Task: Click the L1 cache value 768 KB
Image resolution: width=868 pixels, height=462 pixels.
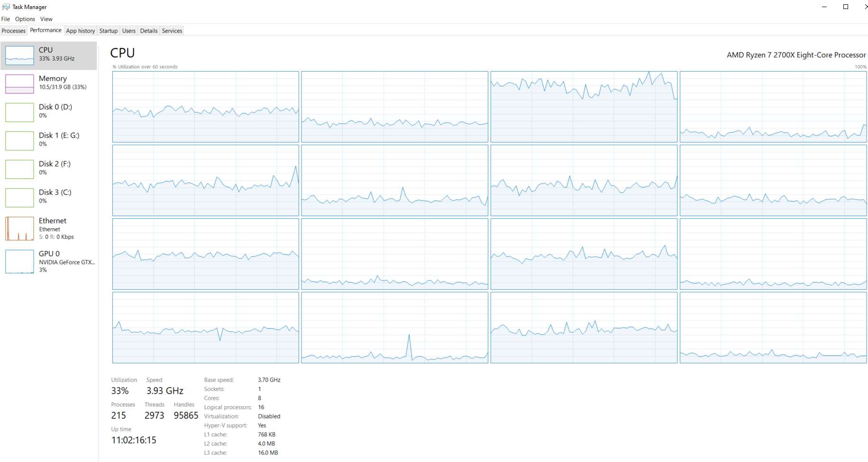Action: pyautogui.click(x=266, y=434)
